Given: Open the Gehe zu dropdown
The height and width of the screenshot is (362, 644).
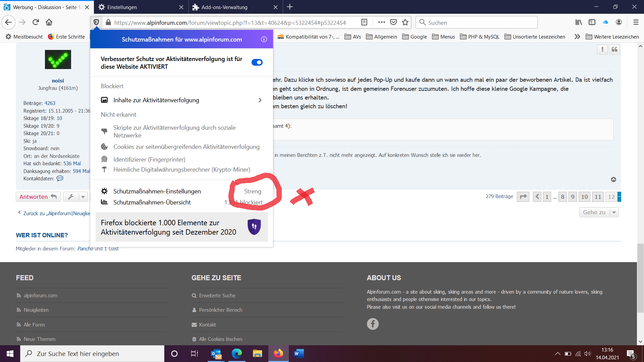Looking at the screenshot, I should click(x=598, y=212).
